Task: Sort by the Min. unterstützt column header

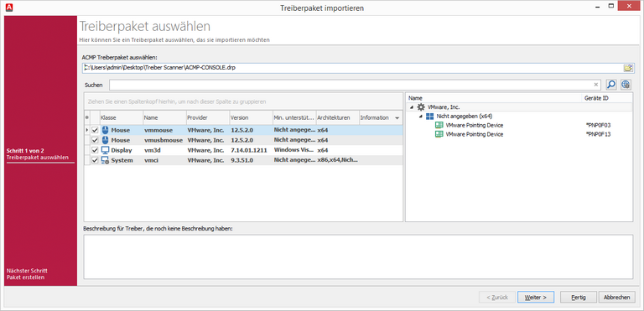Action: pos(294,117)
